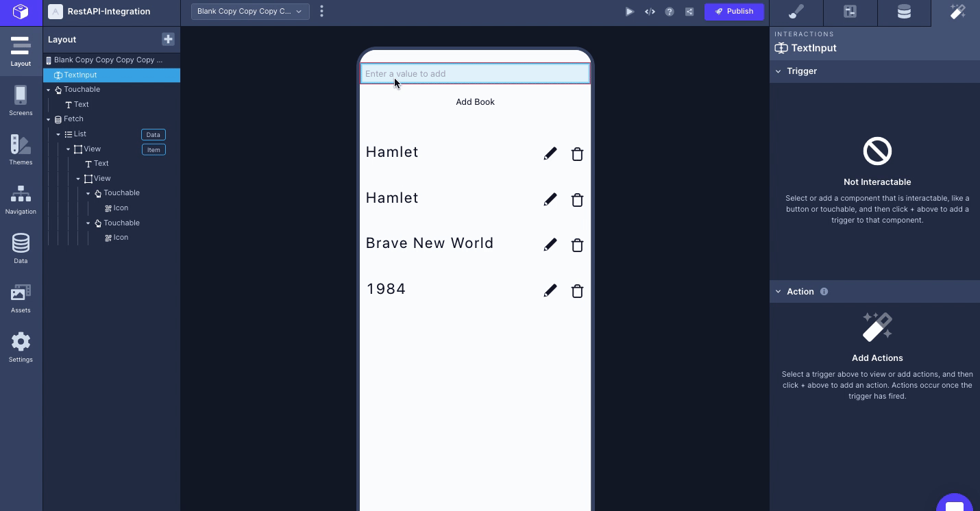Open the help question mark icon
The width and height of the screenshot is (980, 511).
pos(670,12)
